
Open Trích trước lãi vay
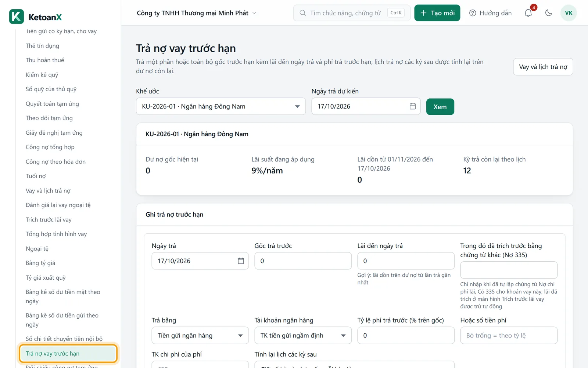click(49, 220)
